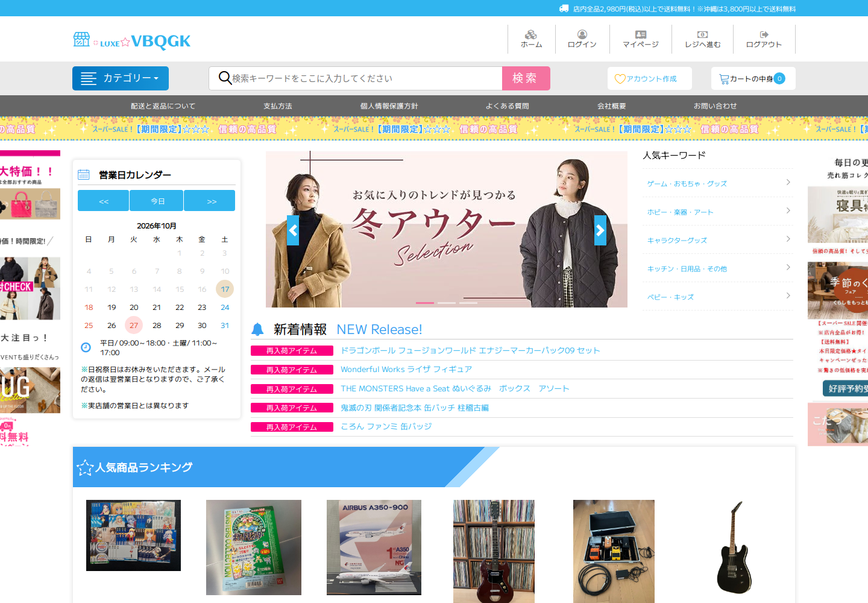Click the heart icon in アカウント作成

(x=620, y=79)
